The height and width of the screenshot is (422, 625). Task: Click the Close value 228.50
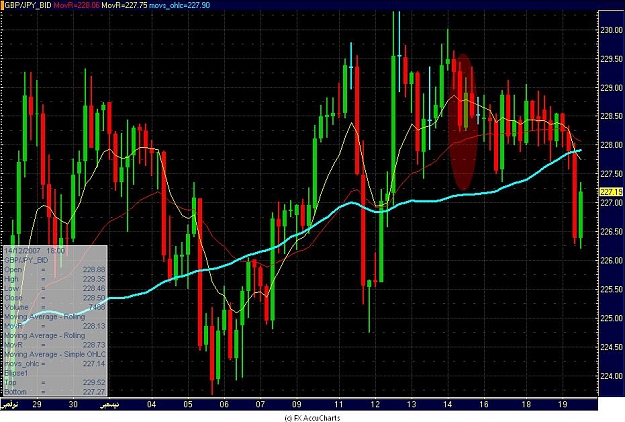[x=94, y=298]
